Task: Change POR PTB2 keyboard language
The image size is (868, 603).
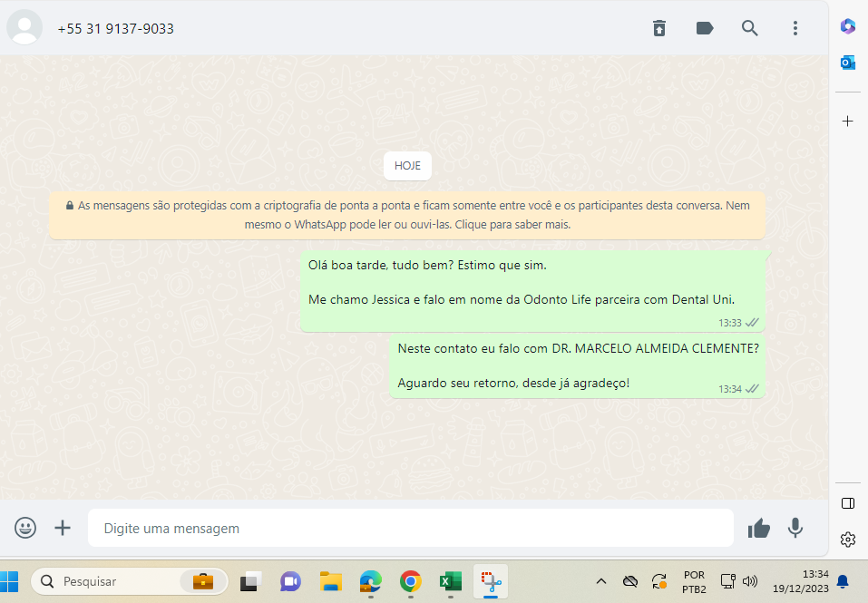Action: [694, 582]
